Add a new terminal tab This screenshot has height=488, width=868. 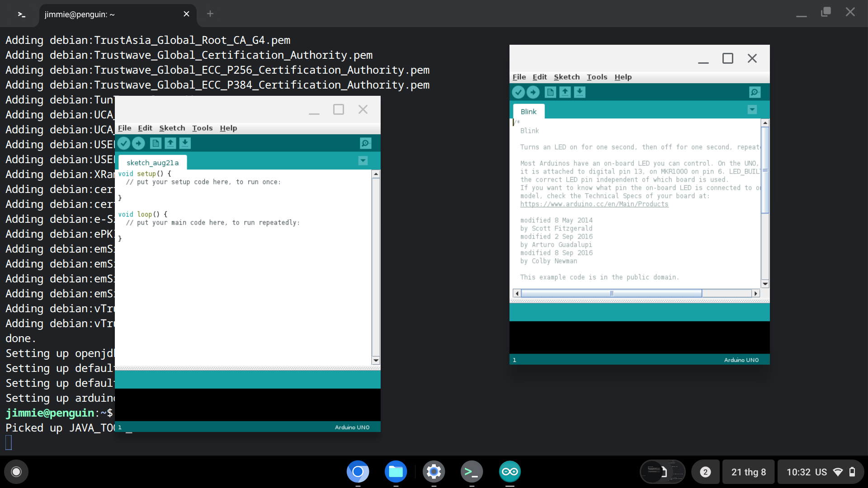[210, 14]
